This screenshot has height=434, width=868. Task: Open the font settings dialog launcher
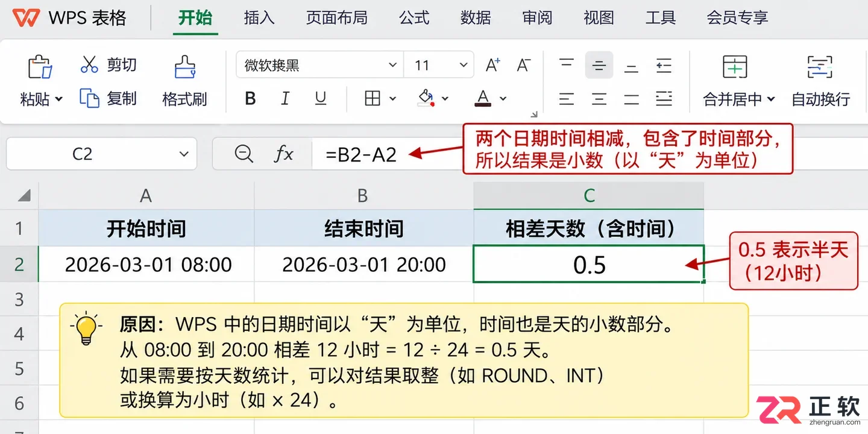533,115
